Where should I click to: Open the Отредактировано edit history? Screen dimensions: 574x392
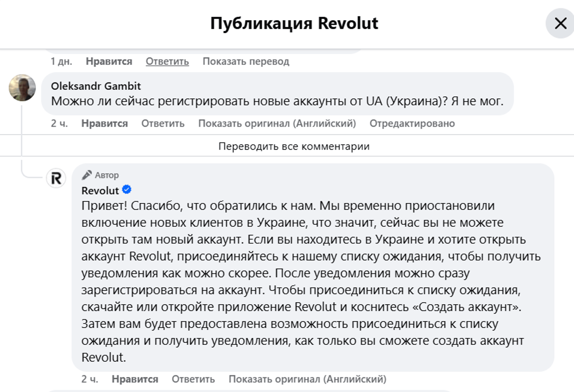point(412,123)
